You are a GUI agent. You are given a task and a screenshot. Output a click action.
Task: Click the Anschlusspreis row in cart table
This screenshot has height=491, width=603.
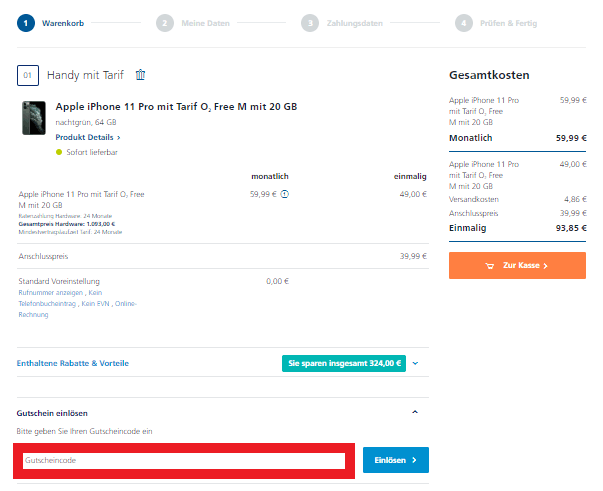click(x=223, y=256)
